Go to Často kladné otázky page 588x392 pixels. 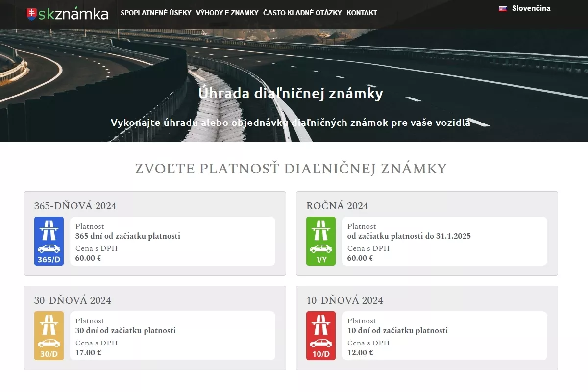tap(302, 13)
